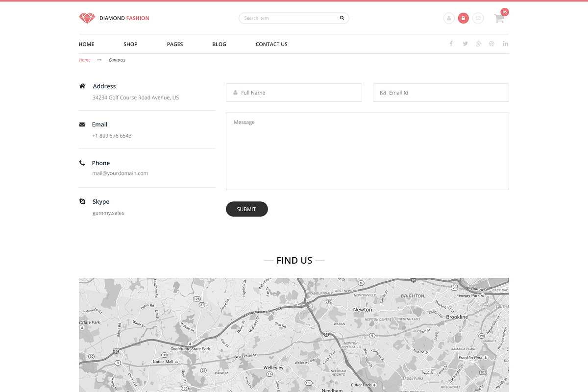
Task: Click into the Email Id field
Action: [x=441, y=93]
